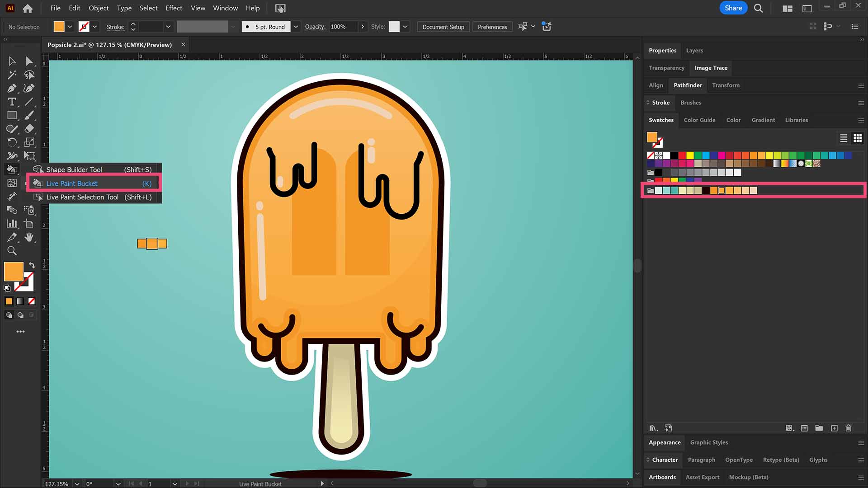The height and width of the screenshot is (488, 868).
Task: Set paint mode to None
Action: pos(32,301)
